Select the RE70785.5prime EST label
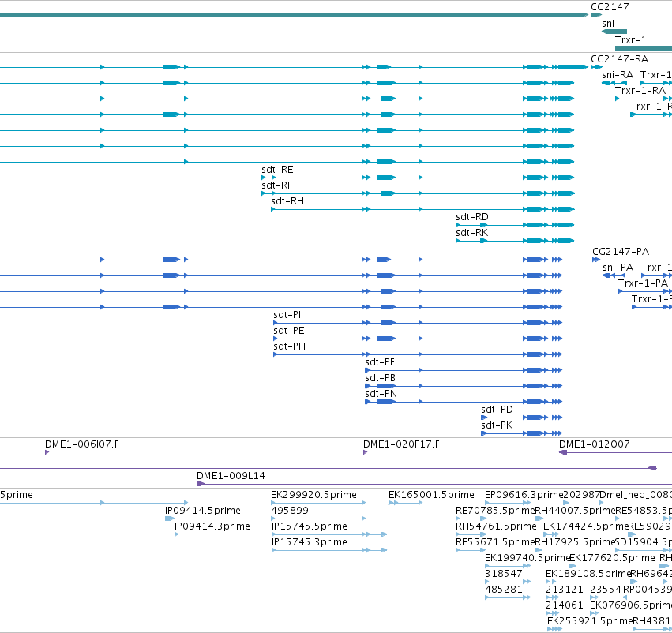672x633 pixels. (495, 511)
